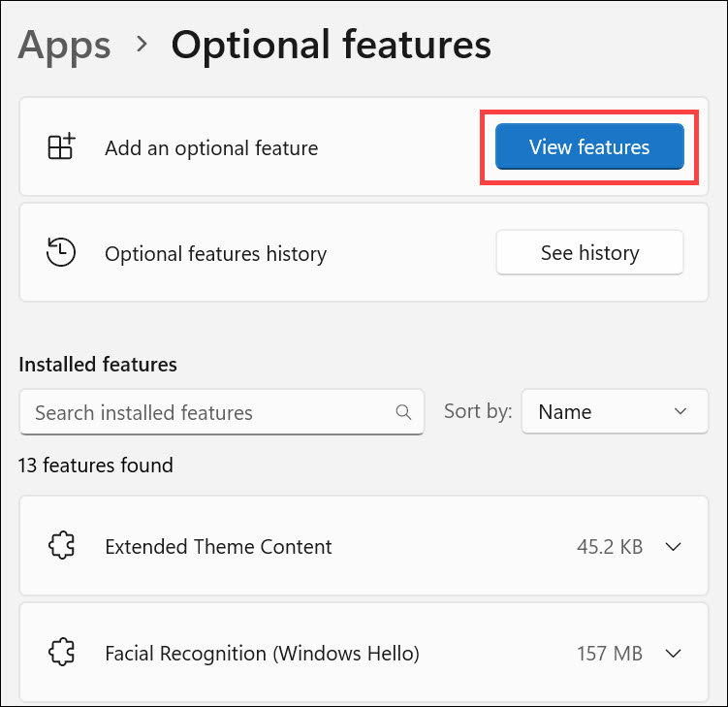Click the magnifier icon in the search box
Image resolution: width=728 pixels, height=707 pixels.
[403, 412]
